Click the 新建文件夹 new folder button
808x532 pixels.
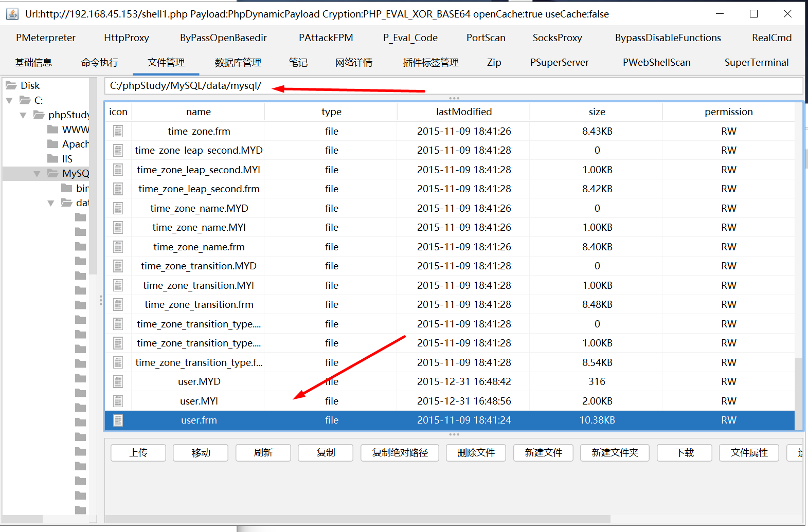pos(615,452)
